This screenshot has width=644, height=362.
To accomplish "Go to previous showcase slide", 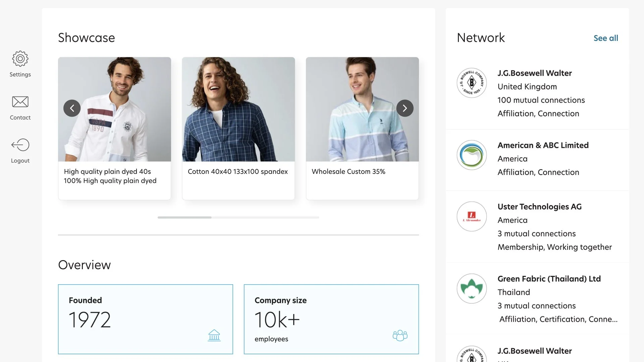I will pyautogui.click(x=72, y=108).
